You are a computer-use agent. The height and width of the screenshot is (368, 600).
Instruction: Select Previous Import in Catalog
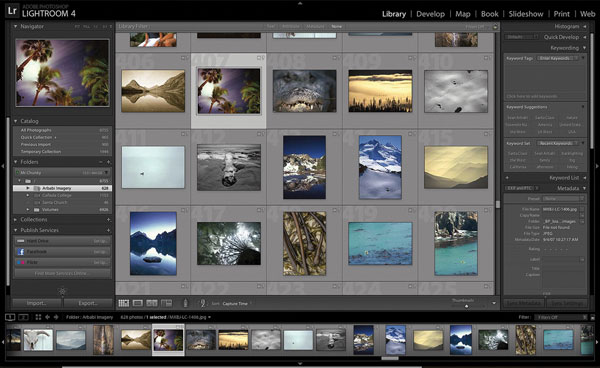pyautogui.click(x=62, y=145)
